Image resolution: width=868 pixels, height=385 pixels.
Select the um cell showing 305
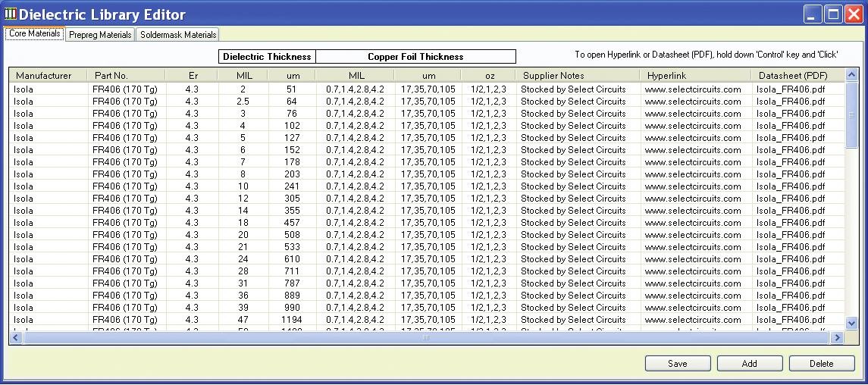tap(292, 199)
